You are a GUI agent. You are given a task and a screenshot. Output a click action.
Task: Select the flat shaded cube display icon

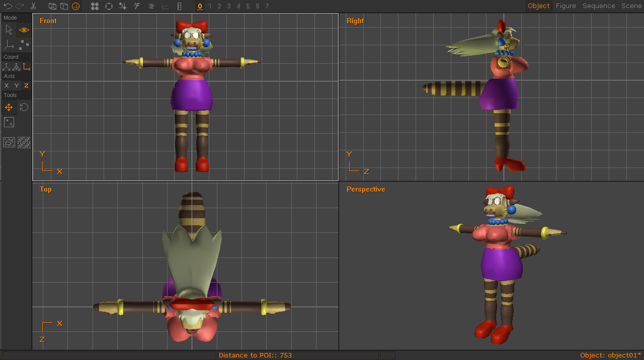click(64, 6)
